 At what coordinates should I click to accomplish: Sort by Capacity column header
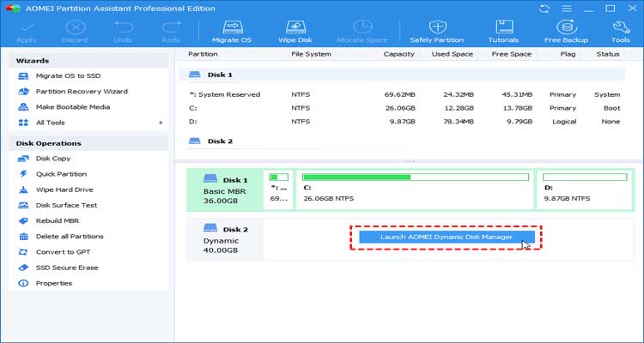tap(398, 54)
